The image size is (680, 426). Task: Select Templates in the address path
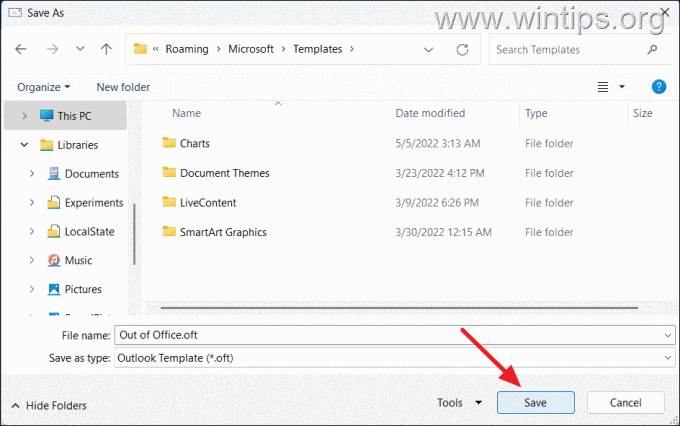pos(317,49)
